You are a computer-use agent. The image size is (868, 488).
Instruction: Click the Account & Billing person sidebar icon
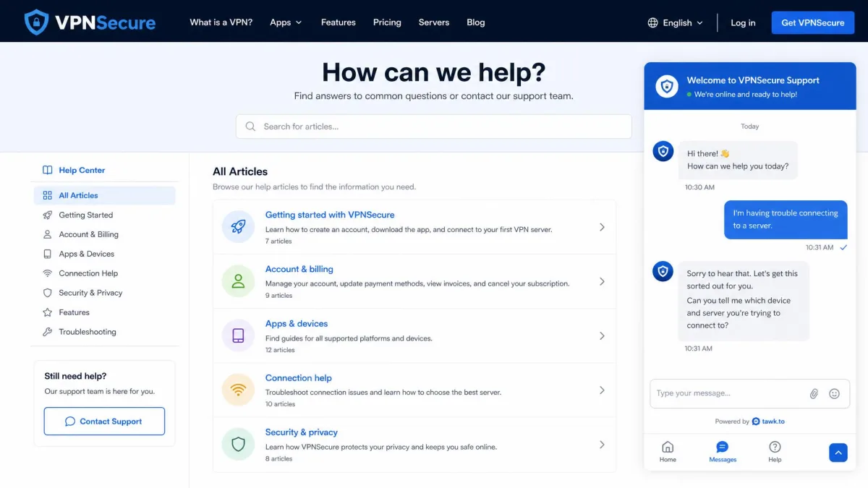coord(48,234)
